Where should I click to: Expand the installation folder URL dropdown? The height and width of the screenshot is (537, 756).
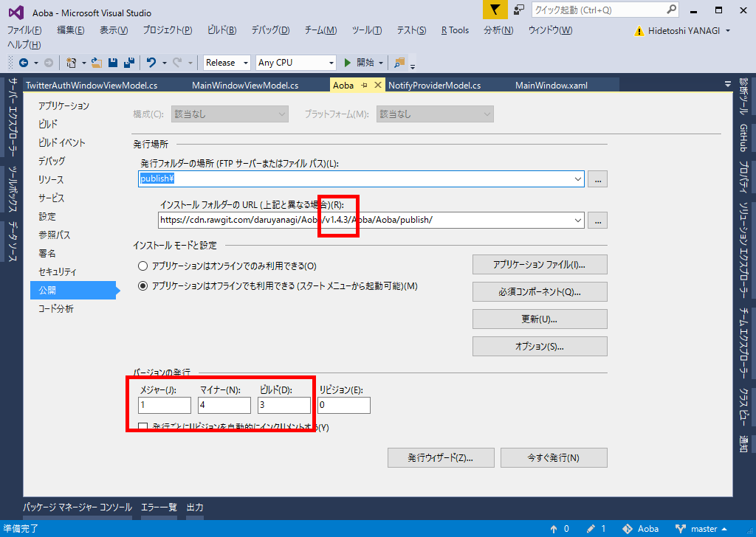577,220
